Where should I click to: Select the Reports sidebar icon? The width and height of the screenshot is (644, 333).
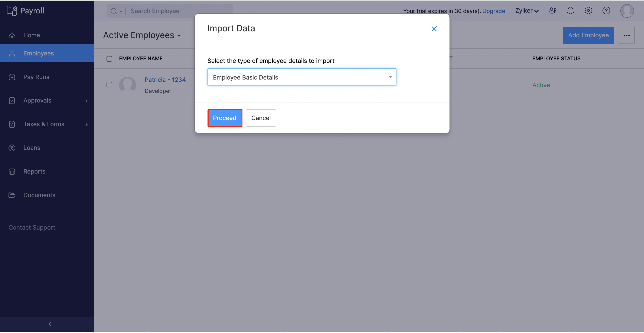point(12,171)
